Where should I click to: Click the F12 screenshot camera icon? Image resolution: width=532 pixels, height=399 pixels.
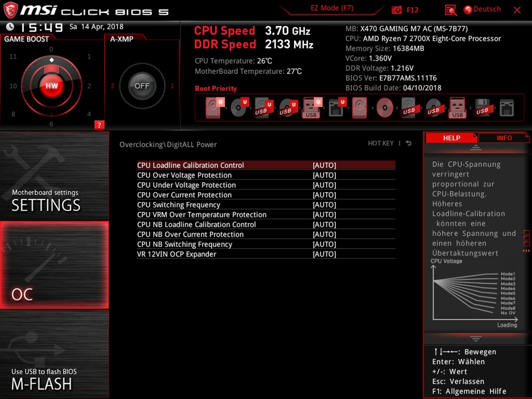pyautogui.click(x=396, y=10)
